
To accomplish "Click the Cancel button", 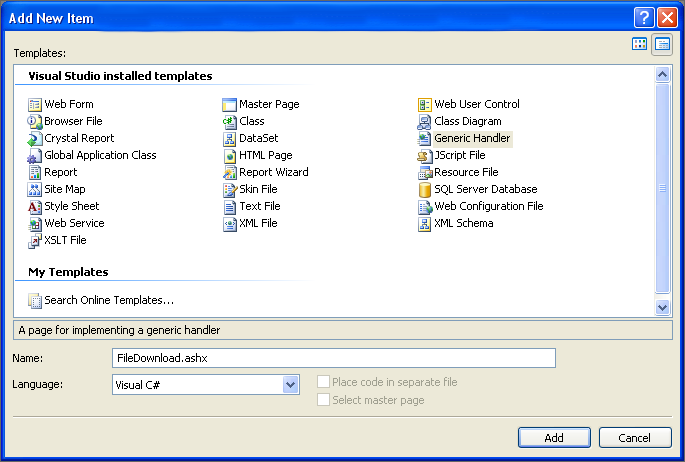I will click(635, 438).
